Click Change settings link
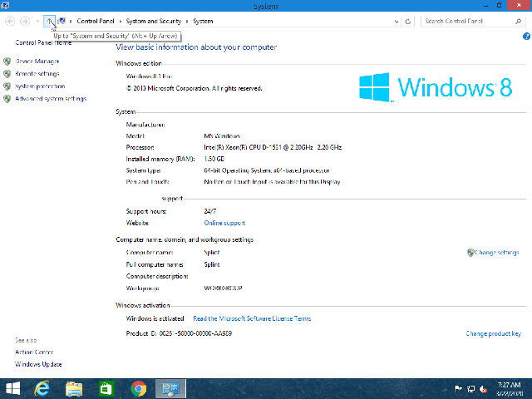 (497, 253)
